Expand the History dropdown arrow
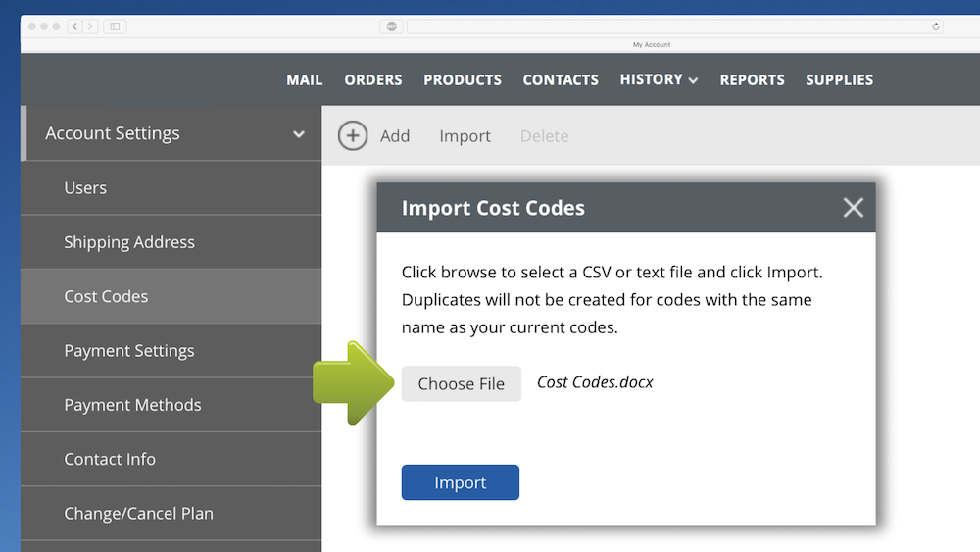Image resolution: width=980 pixels, height=552 pixels. pyautogui.click(x=693, y=80)
